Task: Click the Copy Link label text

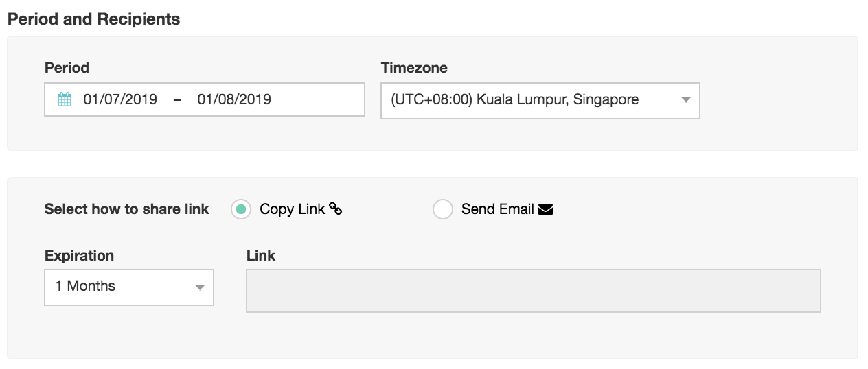Action: [292, 209]
